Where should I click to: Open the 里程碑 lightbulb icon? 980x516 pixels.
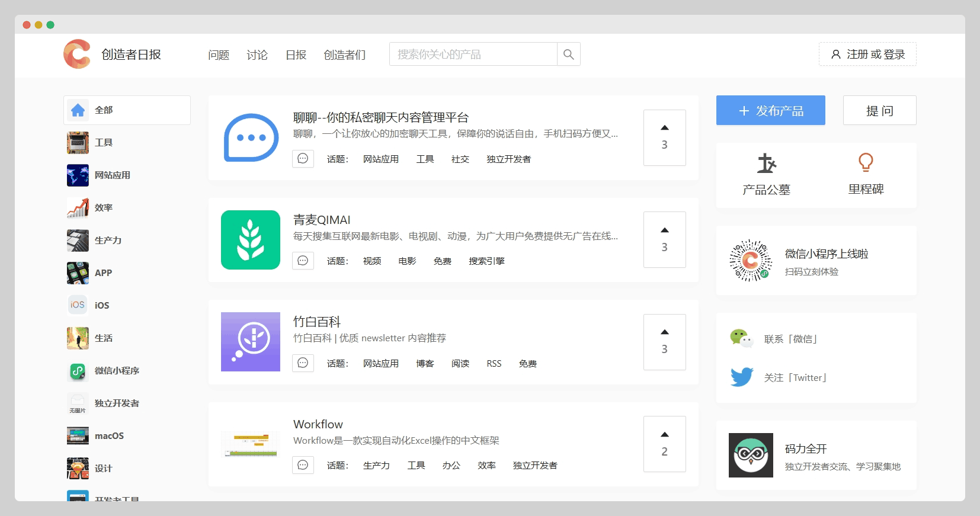[866, 162]
